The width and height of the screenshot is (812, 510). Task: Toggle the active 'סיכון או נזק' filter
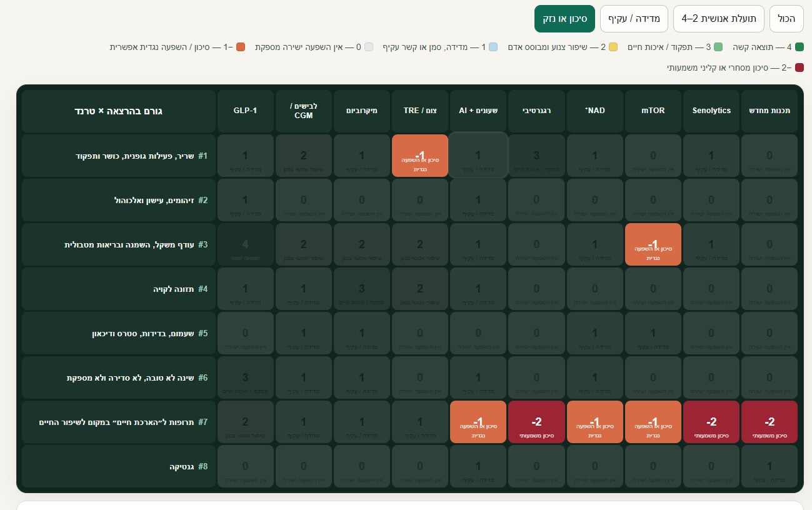(x=564, y=19)
